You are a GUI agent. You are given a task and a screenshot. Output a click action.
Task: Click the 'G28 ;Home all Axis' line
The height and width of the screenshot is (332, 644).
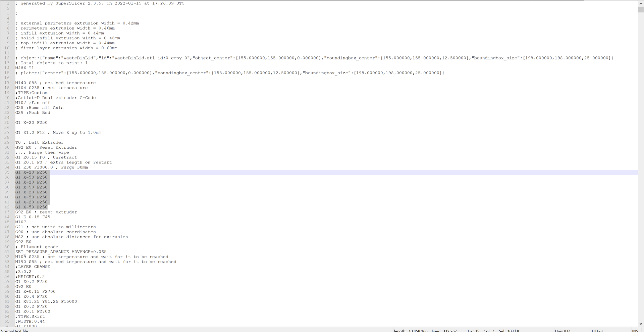39,108
